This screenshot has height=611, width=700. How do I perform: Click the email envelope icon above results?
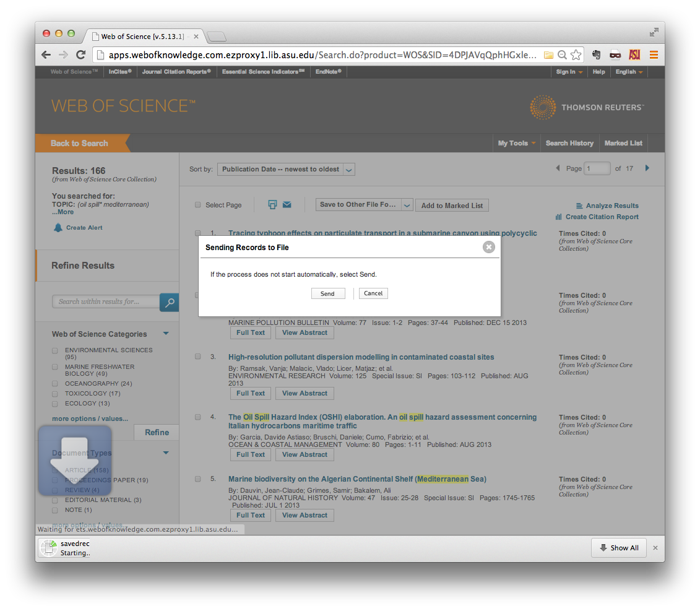point(287,204)
